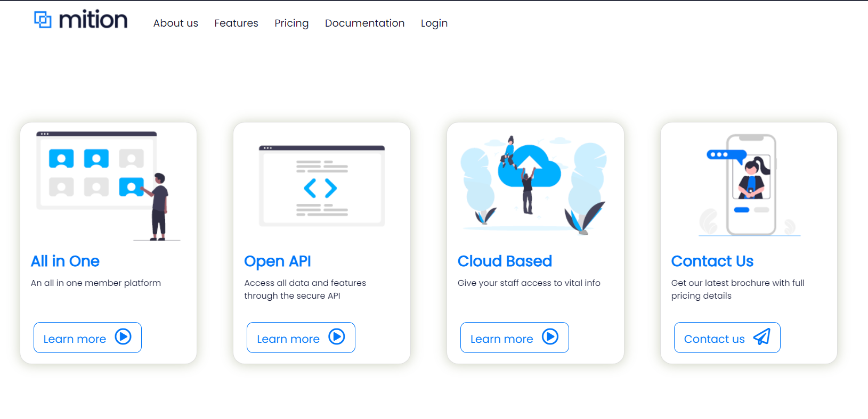Click the Open API heading
Screen dimensions: 868x419
click(x=278, y=261)
